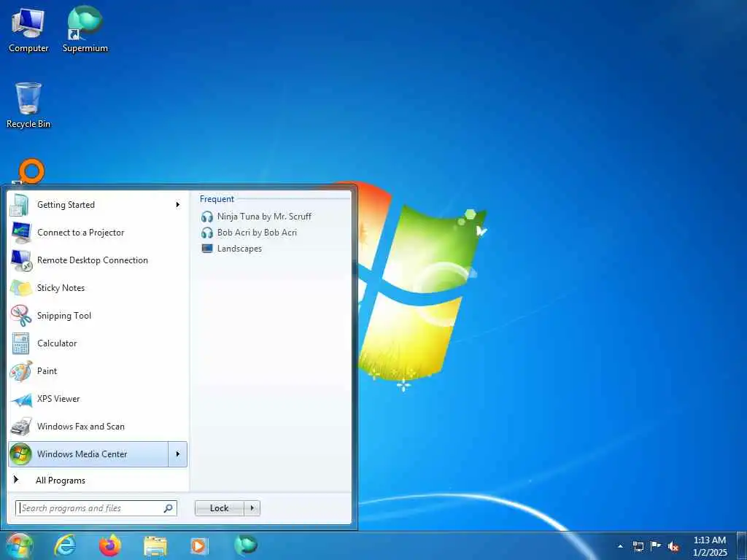Click the muted volume speaker icon
Image resolution: width=747 pixels, height=560 pixels.
673,547
